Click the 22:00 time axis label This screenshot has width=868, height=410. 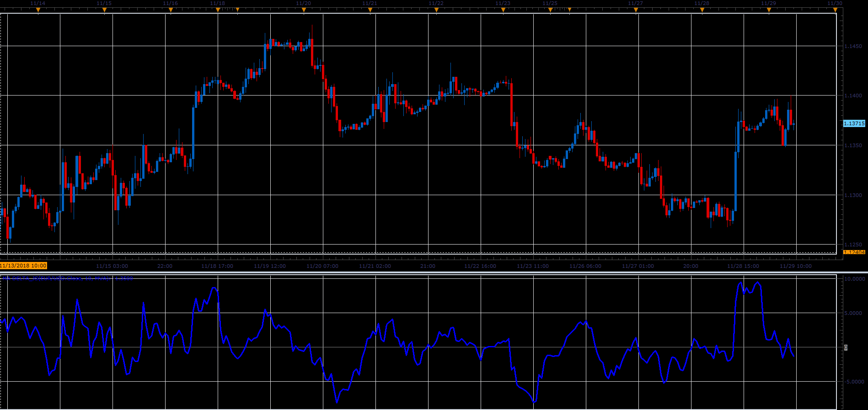(x=165, y=266)
